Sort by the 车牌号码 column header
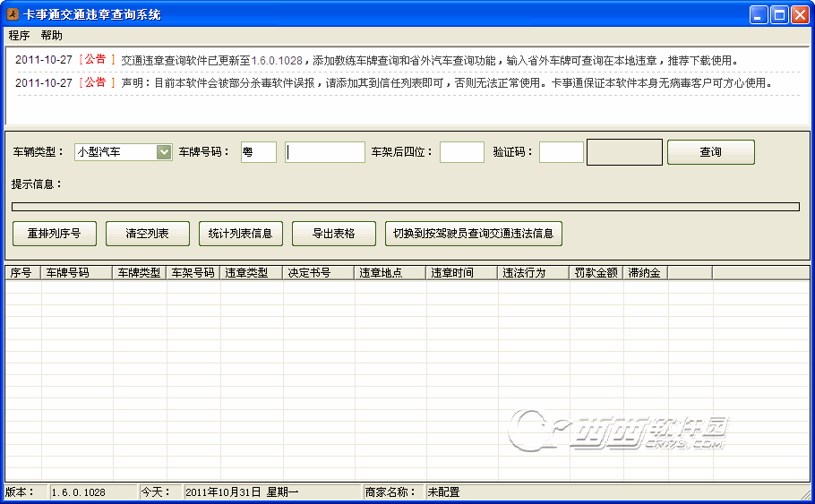This screenshot has width=815, height=504. click(77, 273)
